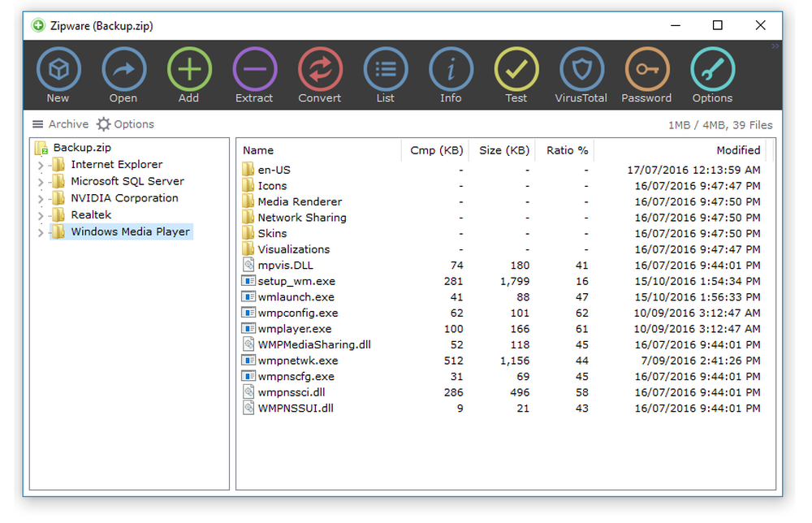This screenshot has height=523, width=812.
Task: Sort by the Ratio % column header
Action: pyautogui.click(x=564, y=151)
